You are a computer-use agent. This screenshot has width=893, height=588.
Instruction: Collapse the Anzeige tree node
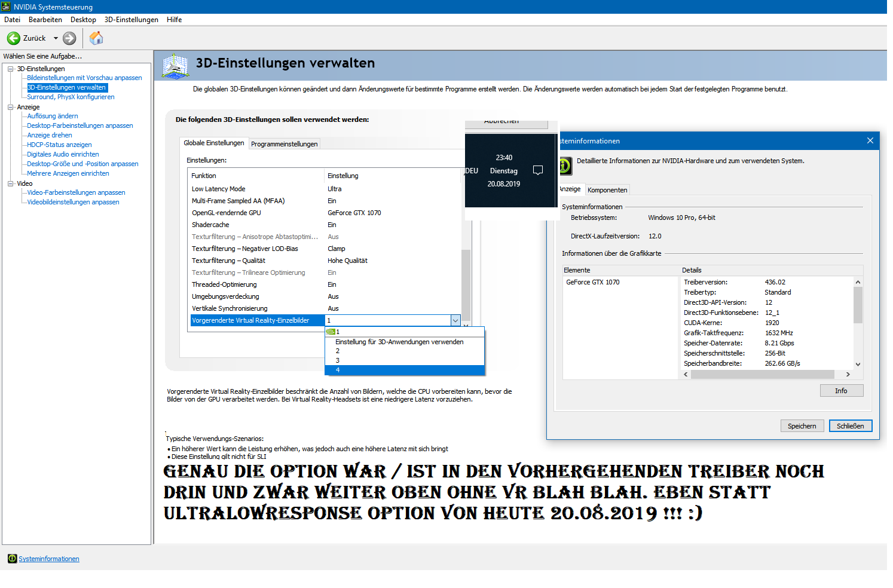[11, 107]
